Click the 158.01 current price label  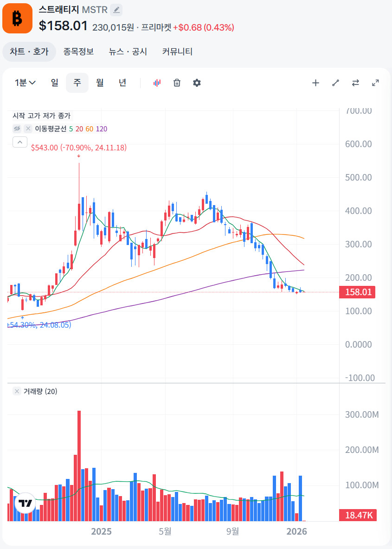[x=357, y=292]
